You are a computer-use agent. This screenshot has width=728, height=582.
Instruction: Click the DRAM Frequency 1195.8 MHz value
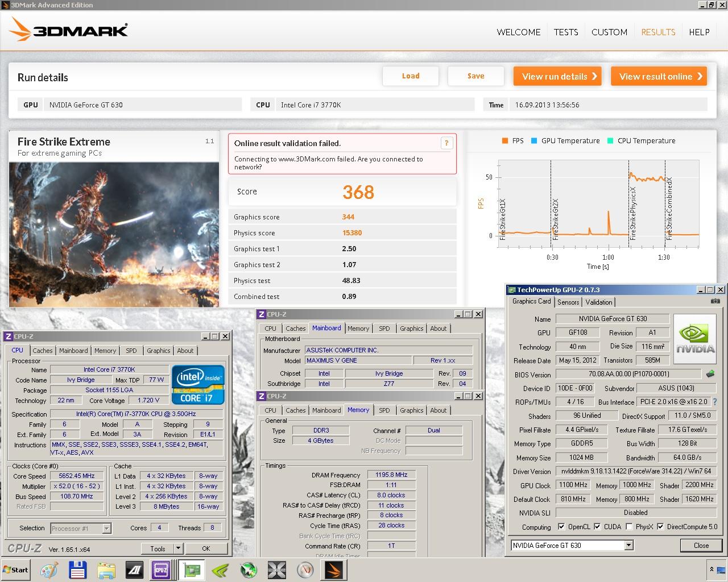(391, 475)
